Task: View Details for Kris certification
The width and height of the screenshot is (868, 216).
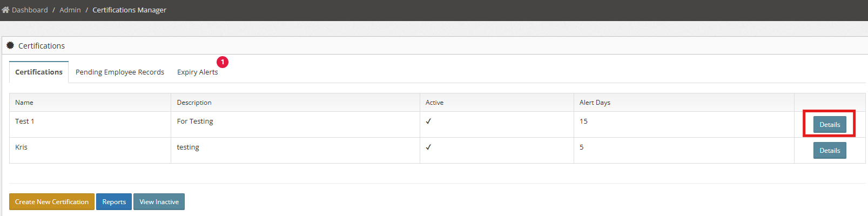Action: pos(830,150)
